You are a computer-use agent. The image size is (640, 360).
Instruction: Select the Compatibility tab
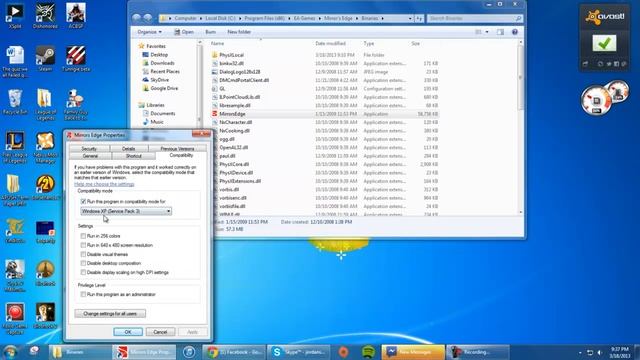tap(181, 156)
